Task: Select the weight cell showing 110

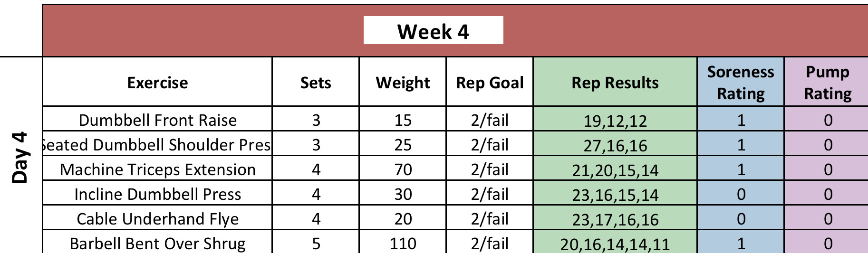Action: (403, 243)
